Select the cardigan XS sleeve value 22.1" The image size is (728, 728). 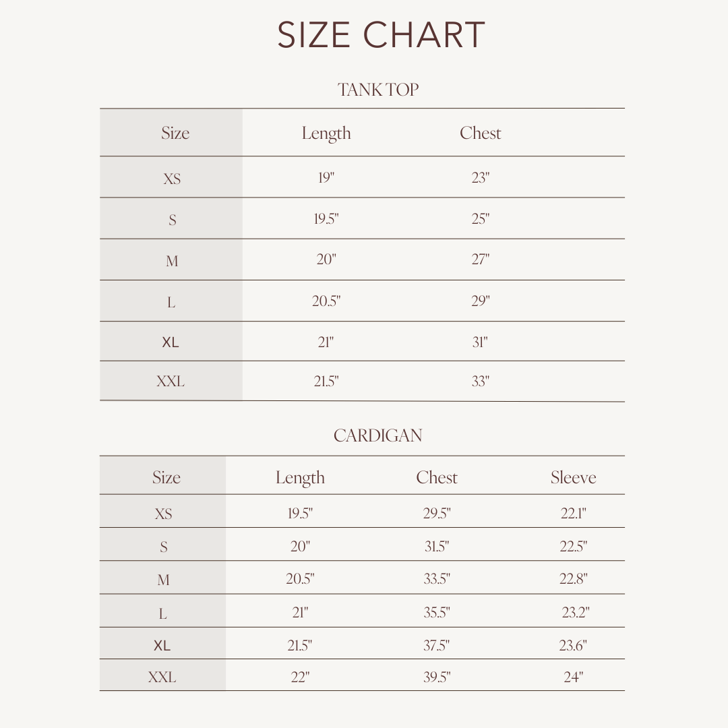point(574,513)
